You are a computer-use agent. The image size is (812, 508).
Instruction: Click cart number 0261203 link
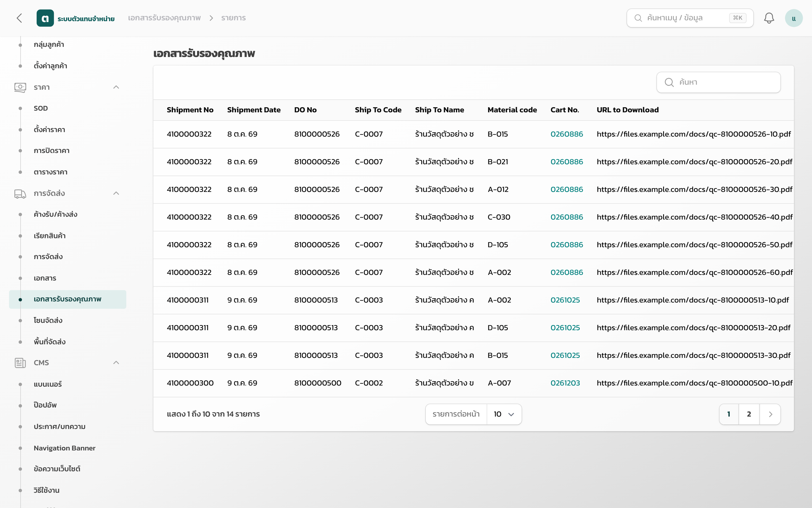tap(565, 383)
